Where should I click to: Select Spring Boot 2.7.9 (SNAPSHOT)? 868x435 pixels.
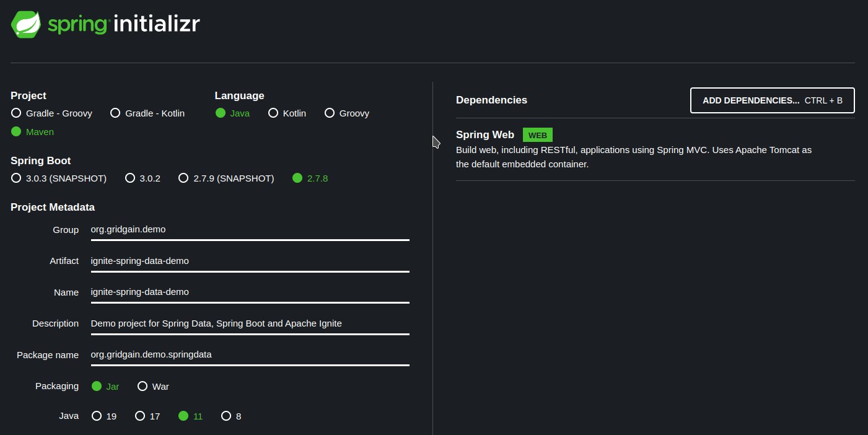(x=226, y=178)
